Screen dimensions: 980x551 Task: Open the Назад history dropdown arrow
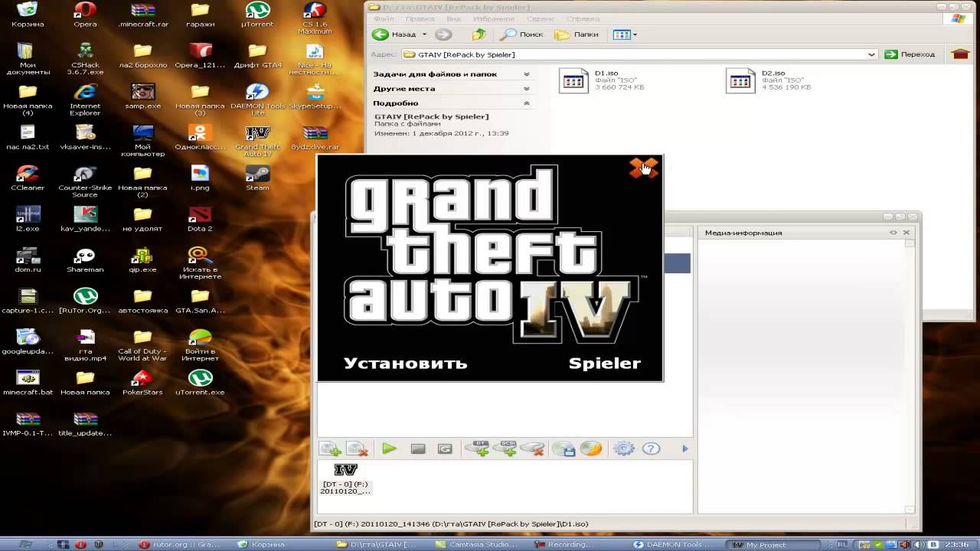[423, 34]
